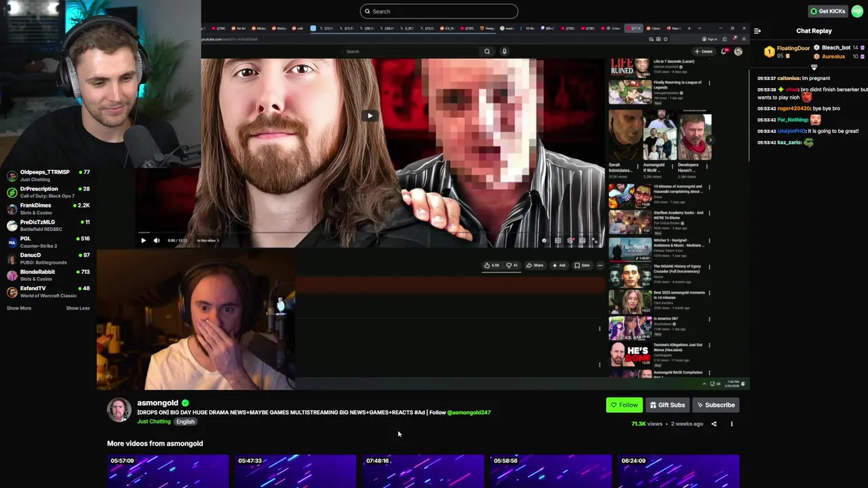Screen dimensions: 868x488
Task: Click the YouTube Create button
Action: point(703,52)
